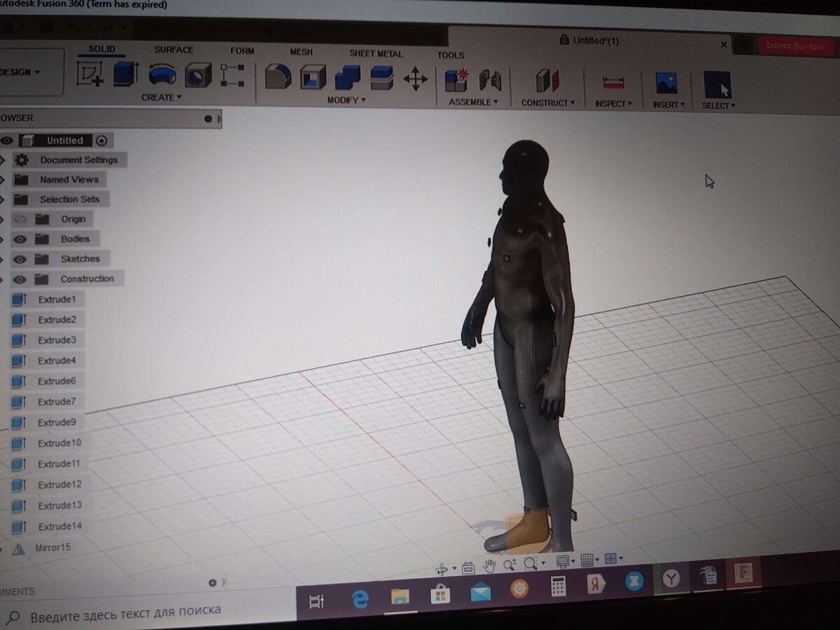Select Named Views folder in browser

click(x=69, y=180)
